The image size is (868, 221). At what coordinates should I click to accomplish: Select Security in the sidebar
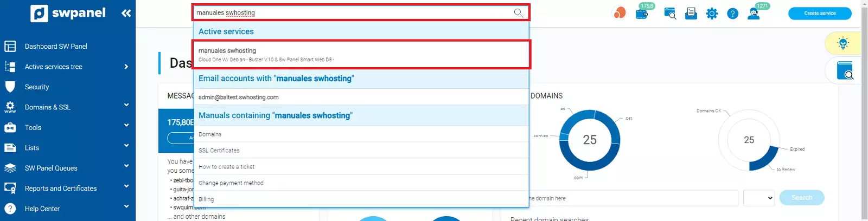point(37,87)
